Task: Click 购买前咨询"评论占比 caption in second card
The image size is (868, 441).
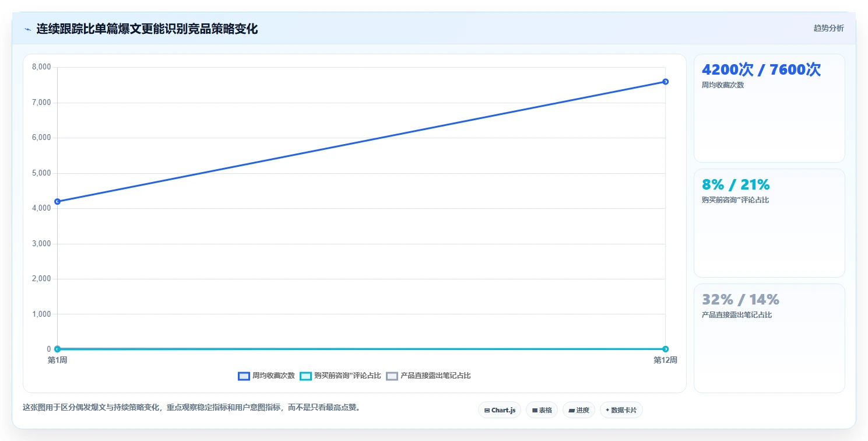Action: pos(736,200)
